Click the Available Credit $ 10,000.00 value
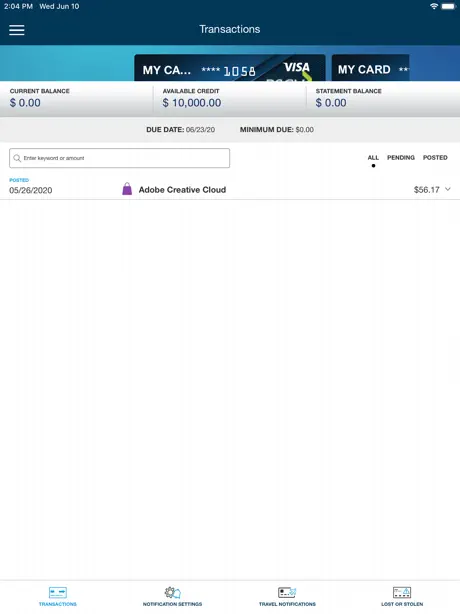Viewport: 460px width, 614px height. pos(192,103)
